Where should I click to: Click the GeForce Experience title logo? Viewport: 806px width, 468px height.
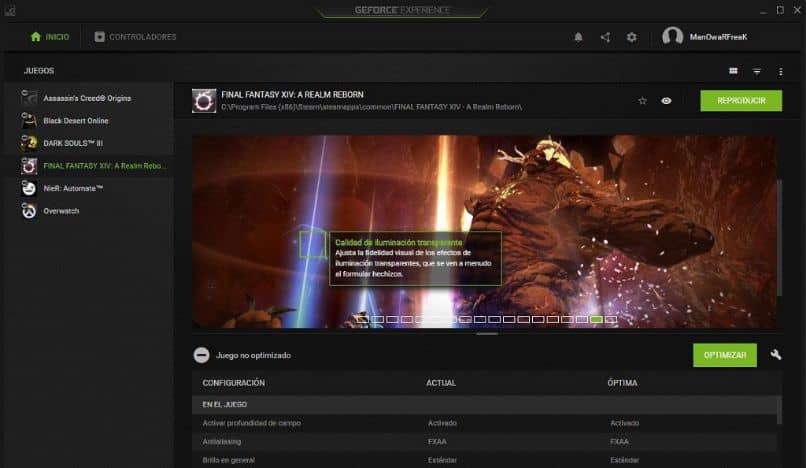pos(402,10)
